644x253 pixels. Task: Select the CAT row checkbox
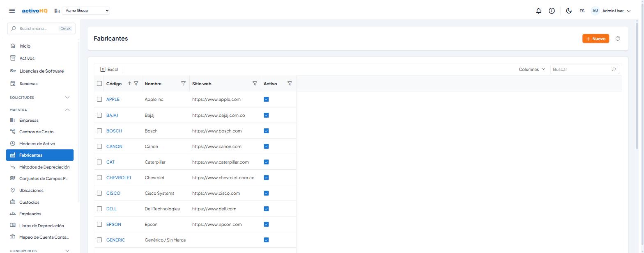pyautogui.click(x=99, y=162)
